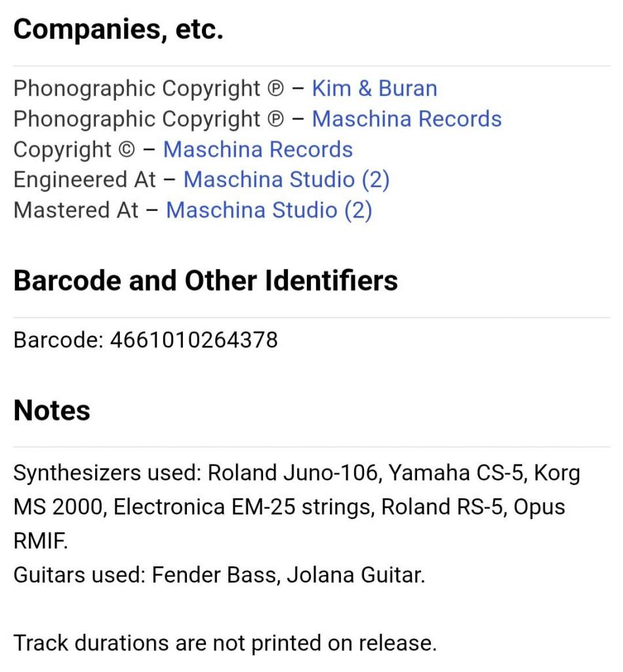Open the Kim & Buran link
The image size is (623, 672).
(374, 89)
